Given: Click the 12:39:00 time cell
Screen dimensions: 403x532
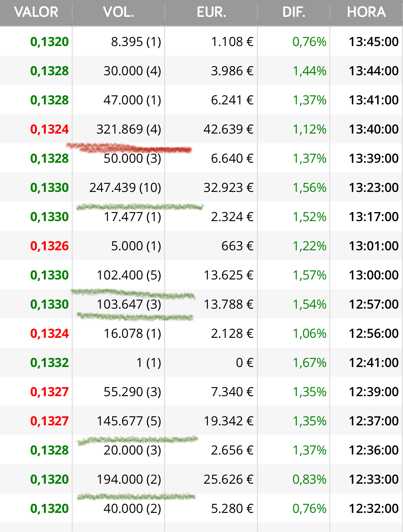Looking at the screenshot, I should [373, 392].
